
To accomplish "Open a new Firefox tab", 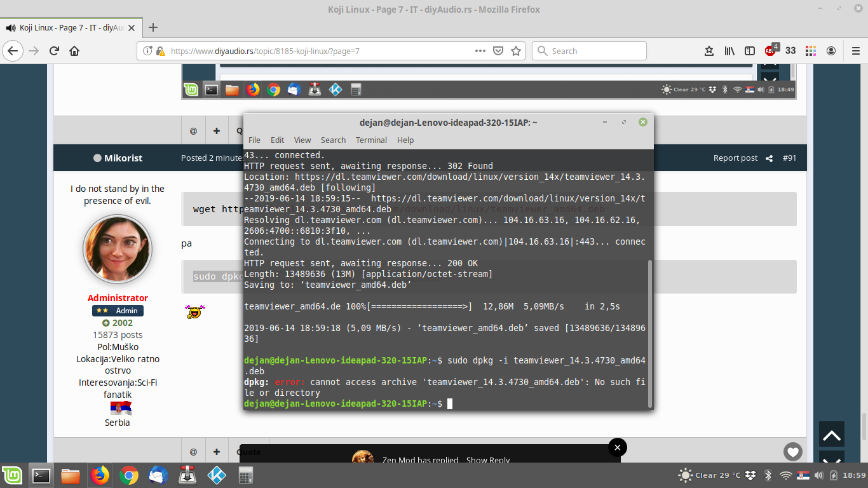I will (153, 27).
